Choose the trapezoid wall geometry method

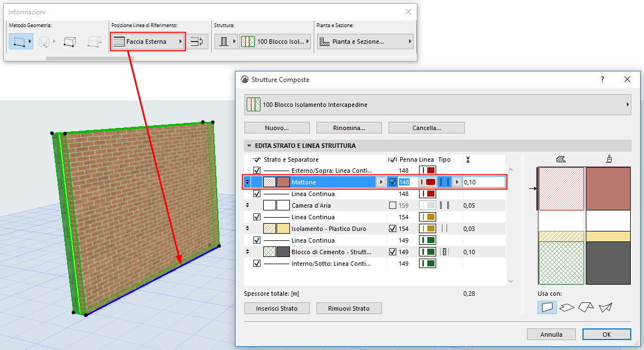click(x=70, y=42)
